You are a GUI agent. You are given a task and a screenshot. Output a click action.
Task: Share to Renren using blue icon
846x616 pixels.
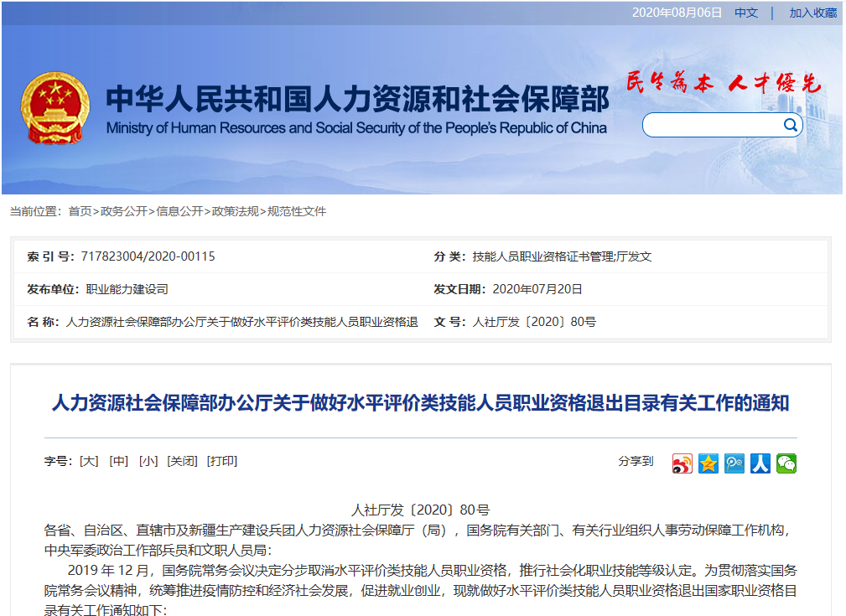(760, 463)
